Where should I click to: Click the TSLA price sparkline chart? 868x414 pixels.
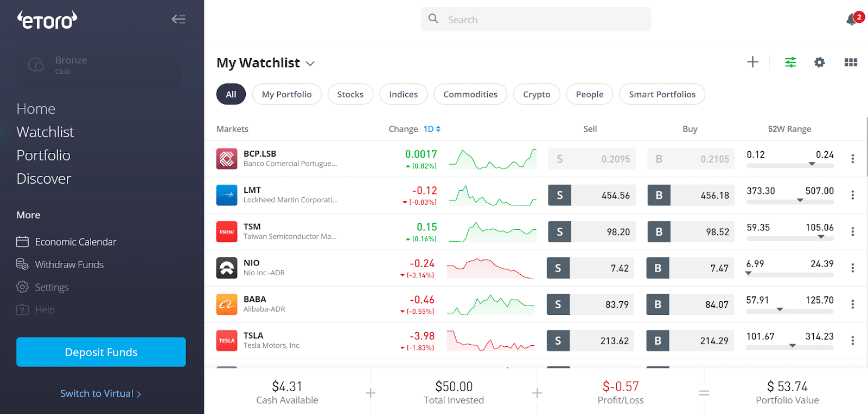tap(490, 341)
